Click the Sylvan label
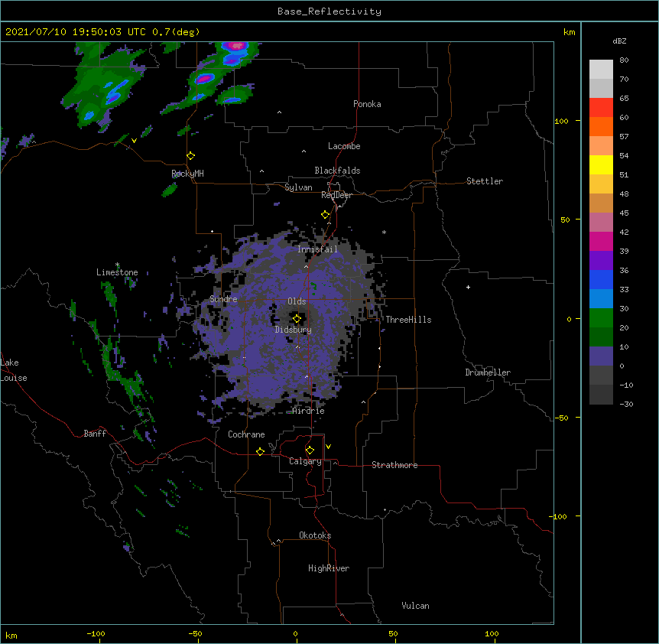The height and width of the screenshot is (644, 659). [x=298, y=187]
